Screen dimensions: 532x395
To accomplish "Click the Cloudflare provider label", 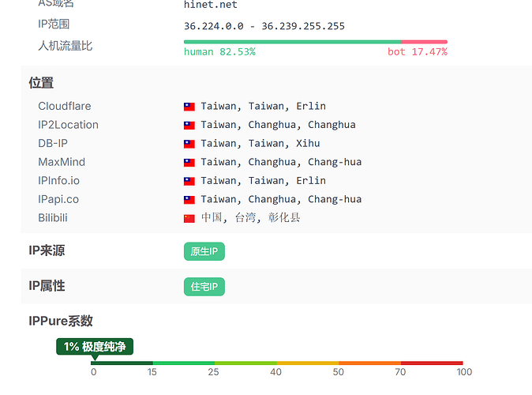I will tap(65, 107).
